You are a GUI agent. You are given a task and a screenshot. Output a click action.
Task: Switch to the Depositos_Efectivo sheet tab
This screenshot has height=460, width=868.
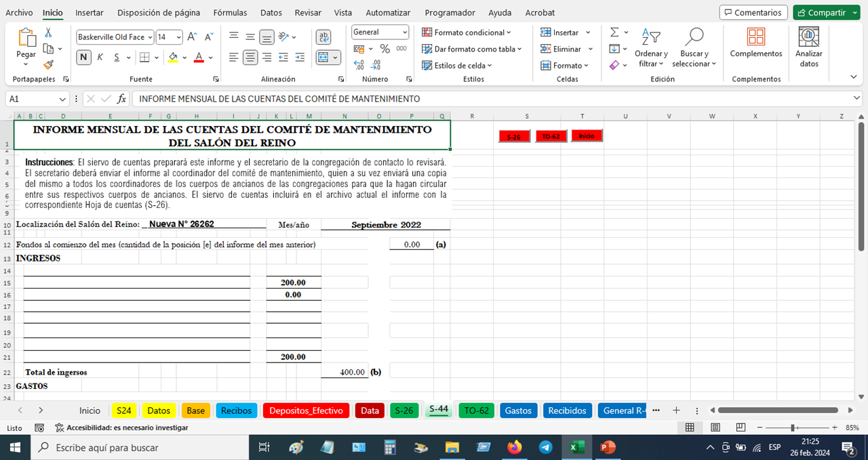coord(306,411)
